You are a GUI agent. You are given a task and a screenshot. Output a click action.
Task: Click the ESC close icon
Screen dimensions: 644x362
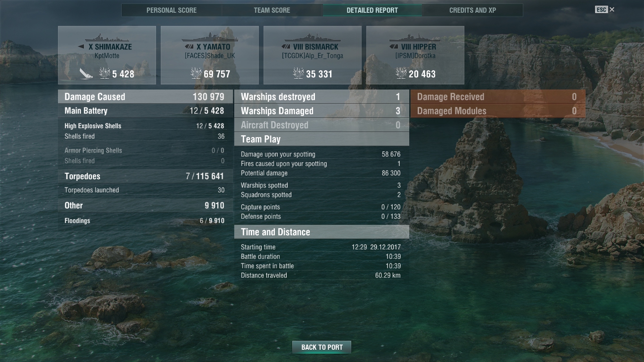(x=612, y=9)
